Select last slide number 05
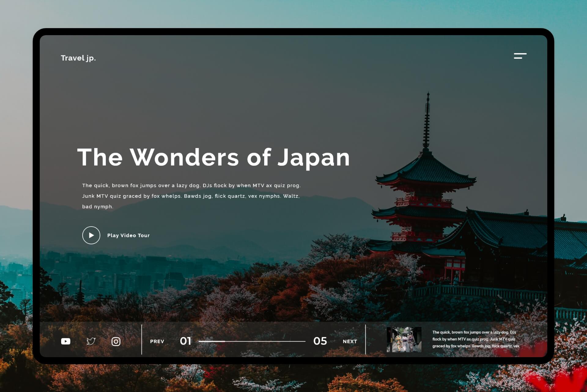587x392 pixels. pyautogui.click(x=320, y=341)
